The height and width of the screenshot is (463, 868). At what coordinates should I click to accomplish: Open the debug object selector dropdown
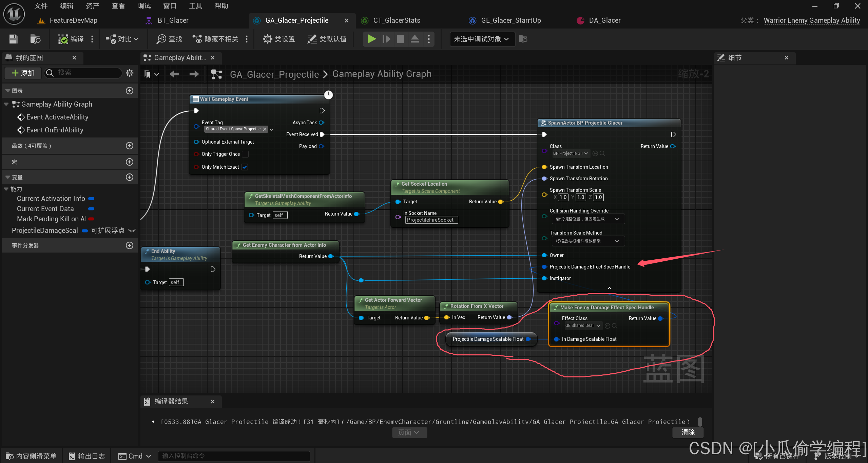click(481, 39)
